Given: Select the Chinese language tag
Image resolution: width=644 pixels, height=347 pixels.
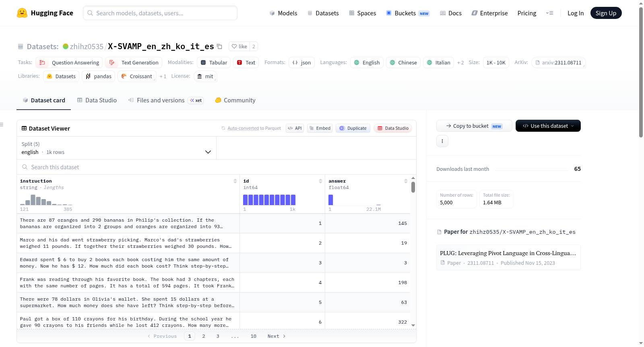Looking at the screenshot, I should coord(403,62).
